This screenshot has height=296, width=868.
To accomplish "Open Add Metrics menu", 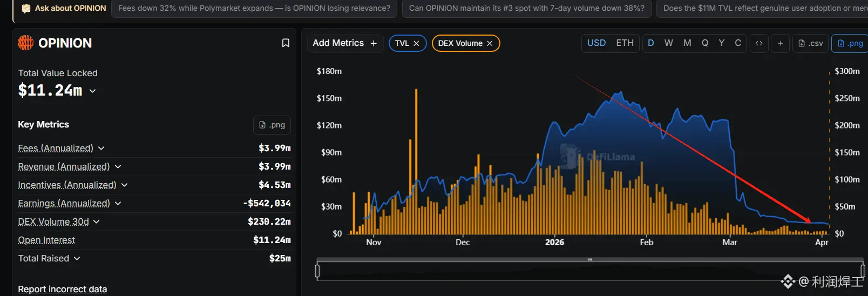I will (345, 43).
